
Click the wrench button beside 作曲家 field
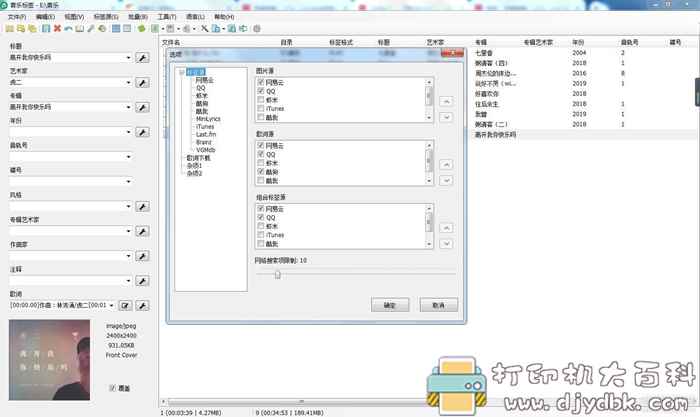pos(142,256)
